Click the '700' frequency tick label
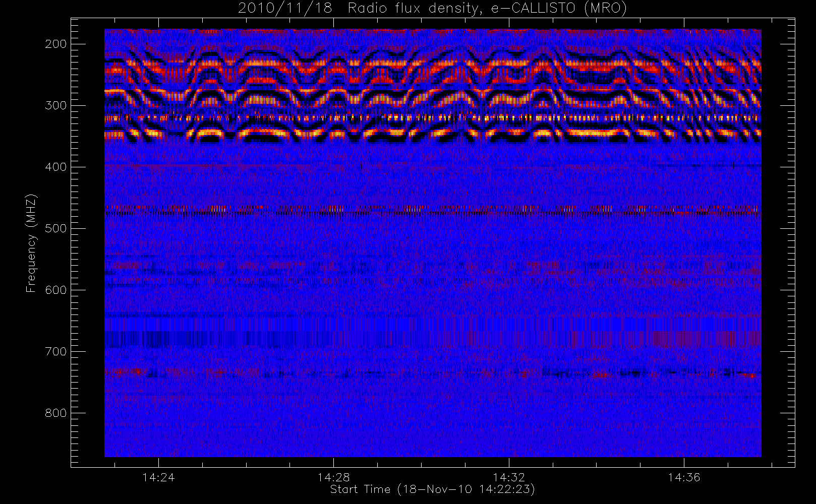This screenshot has width=816, height=504. (x=56, y=351)
